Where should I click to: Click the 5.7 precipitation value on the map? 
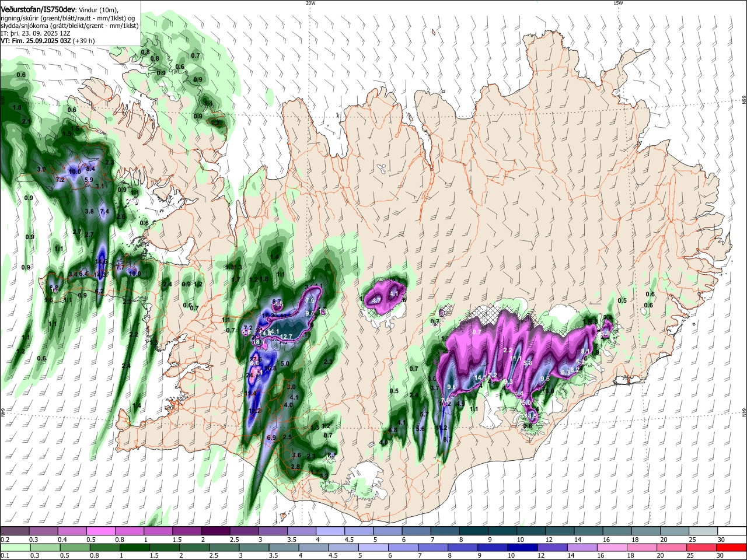coord(424,414)
